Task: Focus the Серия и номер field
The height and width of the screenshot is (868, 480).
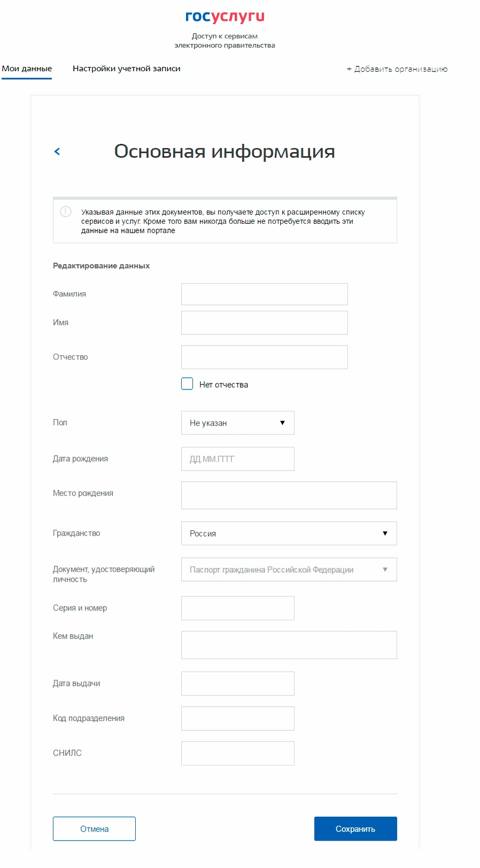Action: coord(238,608)
